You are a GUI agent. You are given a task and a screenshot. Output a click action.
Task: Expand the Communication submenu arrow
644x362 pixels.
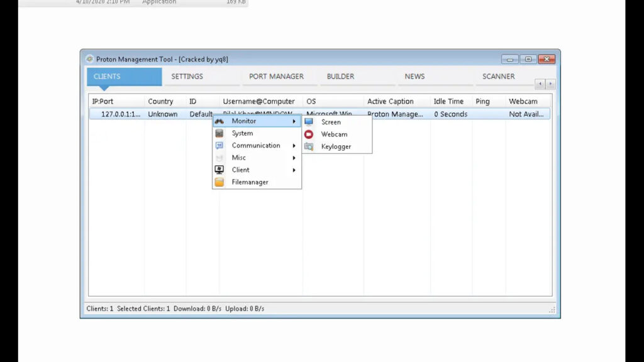tap(294, 145)
